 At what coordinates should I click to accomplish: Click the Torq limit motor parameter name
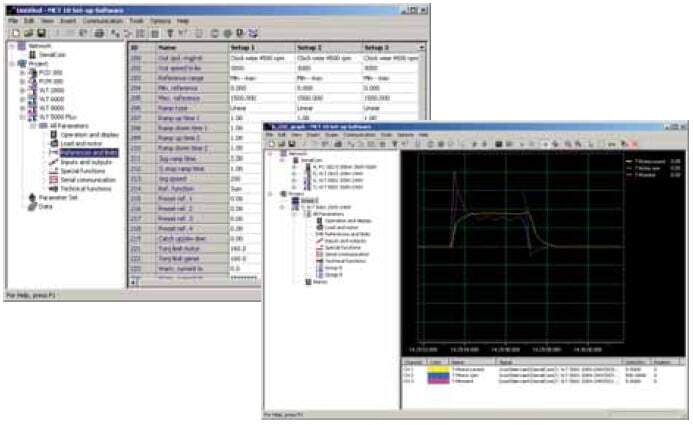[179, 249]
